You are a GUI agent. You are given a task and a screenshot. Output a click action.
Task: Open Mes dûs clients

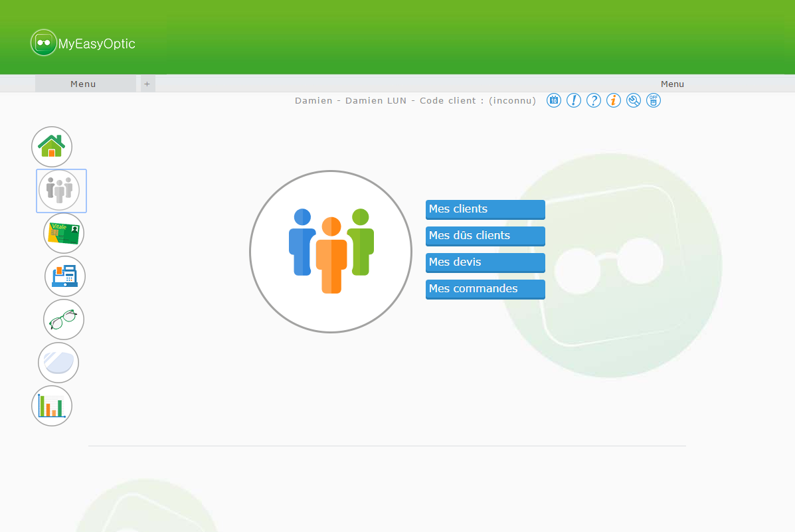[486, 236]
